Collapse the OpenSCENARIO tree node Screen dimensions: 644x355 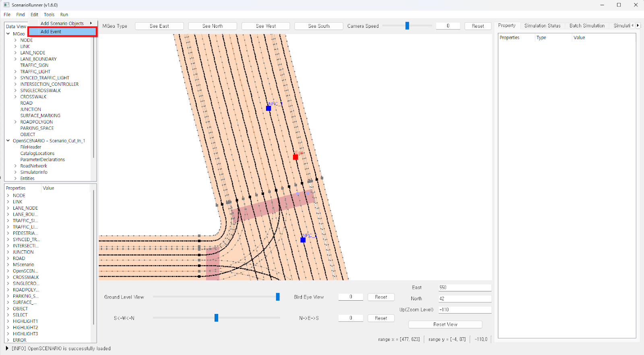8,141
